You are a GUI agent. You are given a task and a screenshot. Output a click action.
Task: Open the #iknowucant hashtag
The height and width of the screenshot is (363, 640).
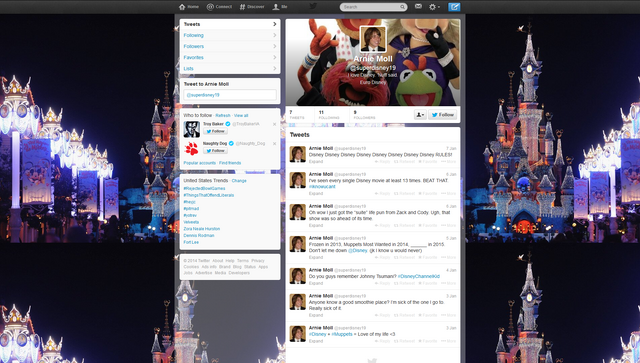pos(322,187)
